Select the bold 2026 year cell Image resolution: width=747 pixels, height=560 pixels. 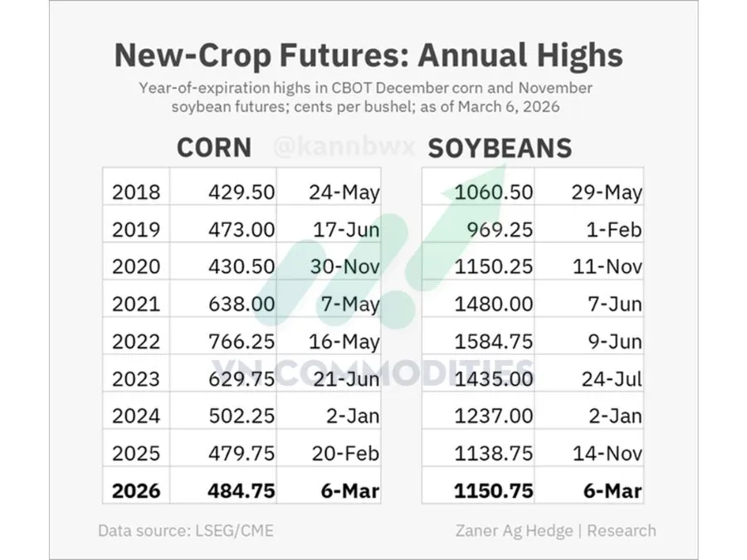pos(136,490)
